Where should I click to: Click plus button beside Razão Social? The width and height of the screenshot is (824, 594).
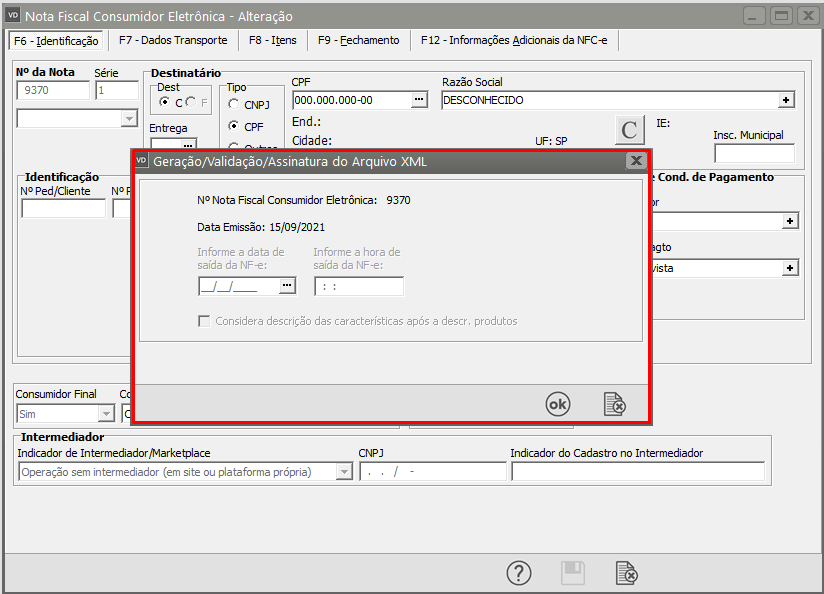pos(787,100)
